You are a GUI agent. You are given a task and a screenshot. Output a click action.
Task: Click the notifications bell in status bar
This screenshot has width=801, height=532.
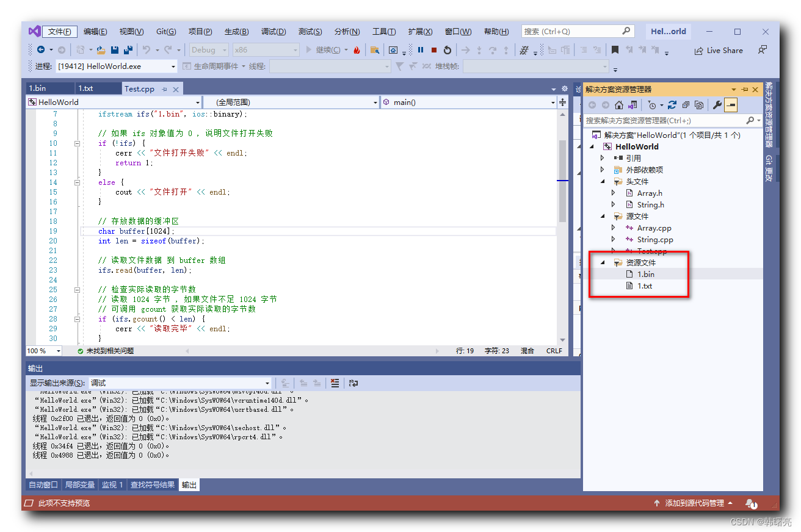[751, 503]
